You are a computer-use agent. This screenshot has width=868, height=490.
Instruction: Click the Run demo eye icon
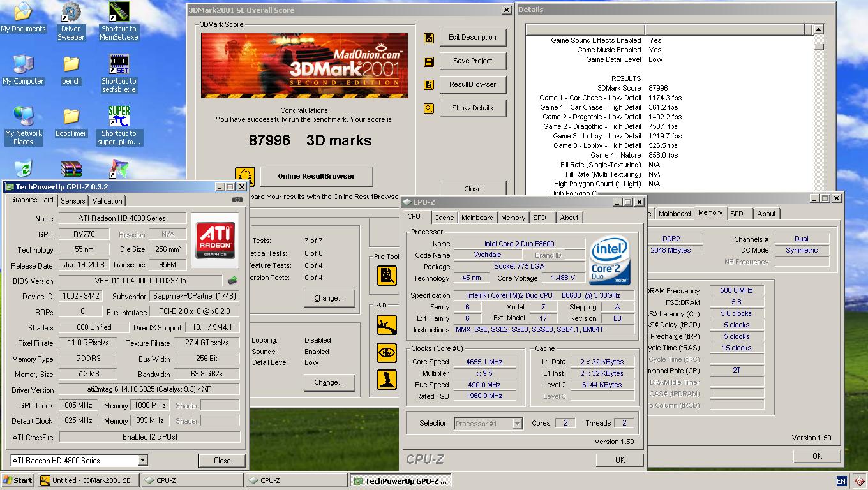(x=387, y=352)
